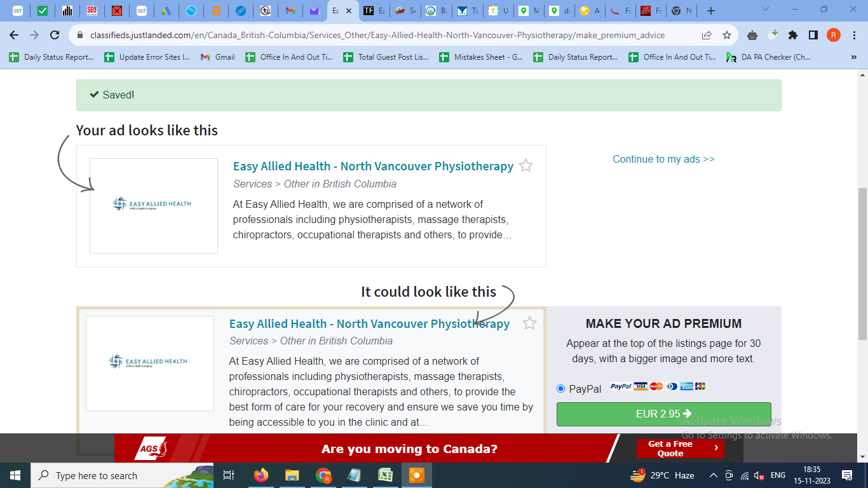The width and height of the screenshot is (868, 488).
Task: Open the network tray icon
Action: click(x=743, y=475)
